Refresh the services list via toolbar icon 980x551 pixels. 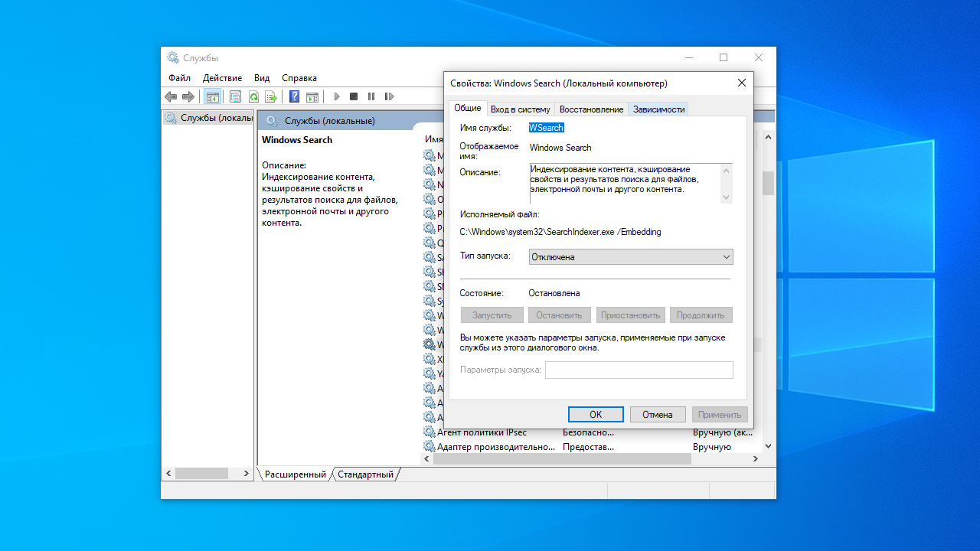click(253, 96)
